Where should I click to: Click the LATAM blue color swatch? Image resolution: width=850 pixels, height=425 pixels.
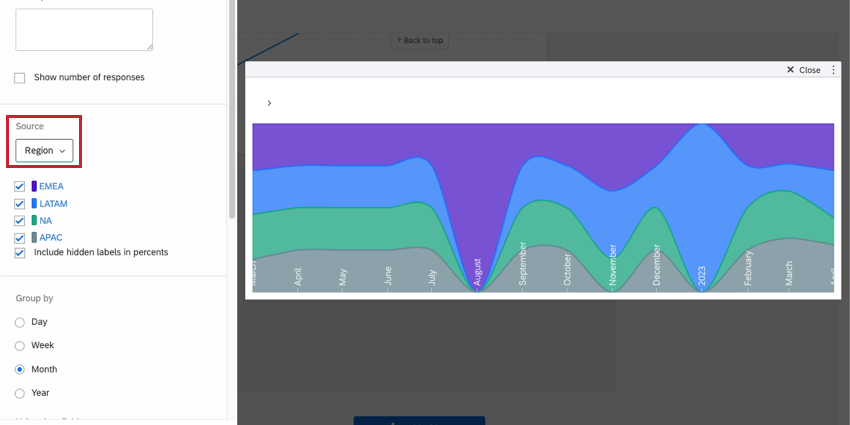click(34, 203)
